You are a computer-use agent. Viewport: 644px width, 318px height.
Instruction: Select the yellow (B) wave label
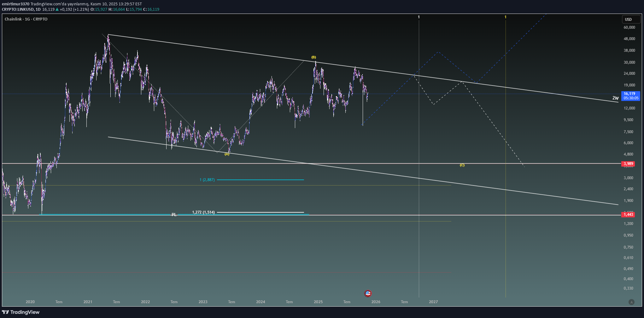[313, 57]
